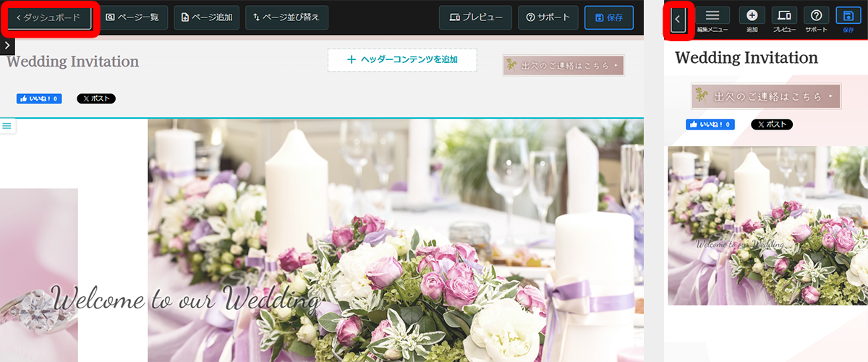Click the back chevron in mobile editor
Image resolution: width=868 pixels, height=362 pixels.
(678, 20)
